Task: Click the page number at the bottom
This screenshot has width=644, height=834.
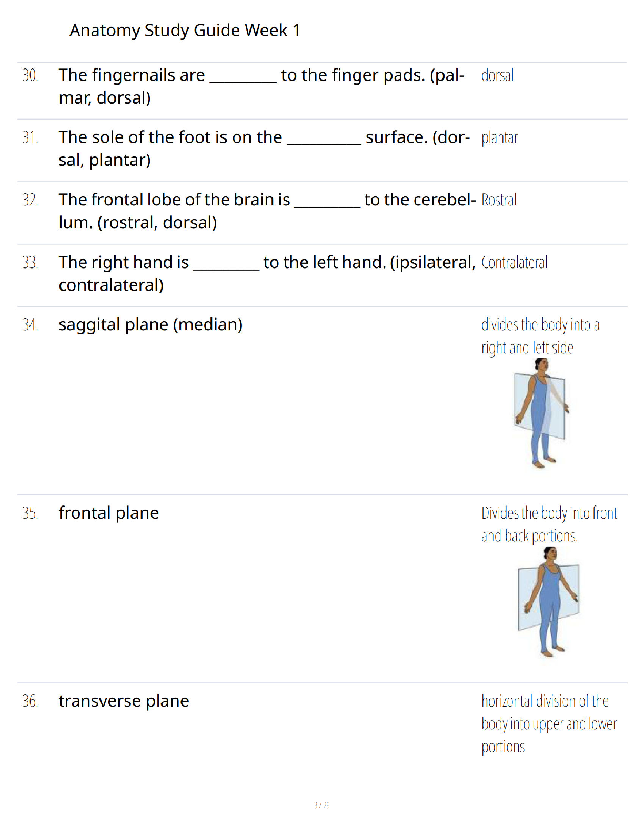Action: tap(322, 805)
